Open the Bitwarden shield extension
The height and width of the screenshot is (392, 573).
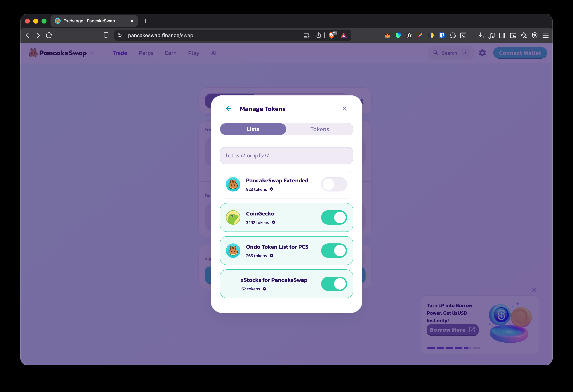click(442, 36)
